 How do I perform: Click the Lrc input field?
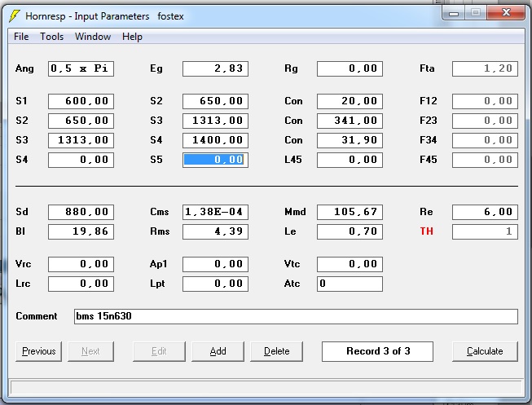(81, 284)
